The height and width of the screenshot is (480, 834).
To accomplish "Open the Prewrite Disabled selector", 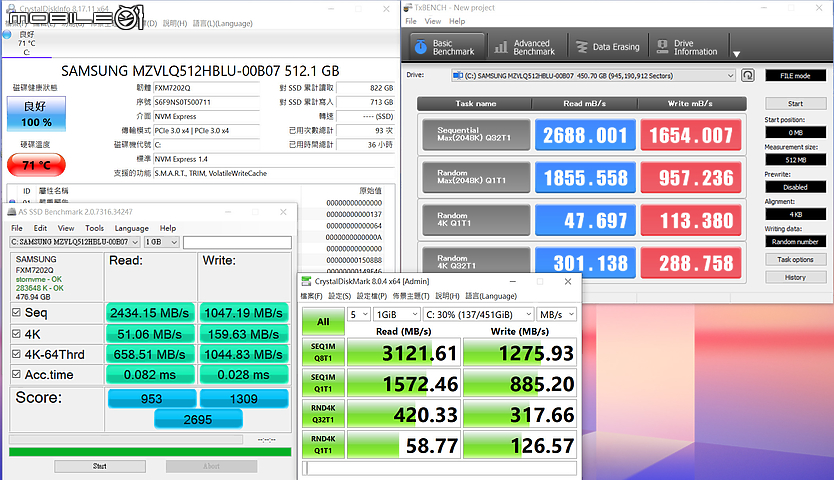I will tap(795, 187).
